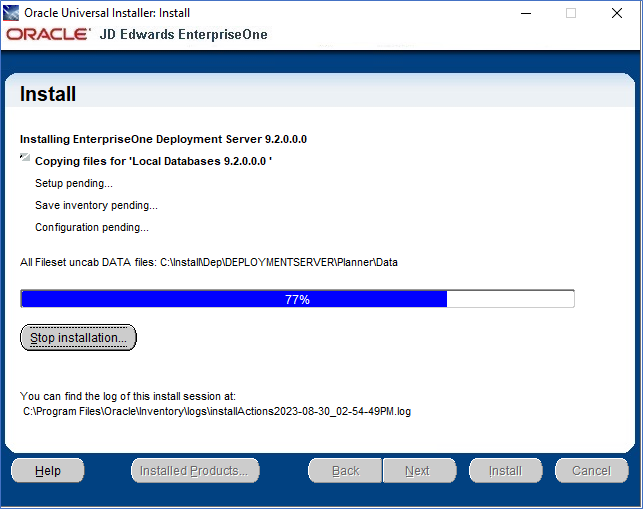The height and width of the screenshot is (509, 643).
Task: Go Back to previous step
Action: click(345, 470)
